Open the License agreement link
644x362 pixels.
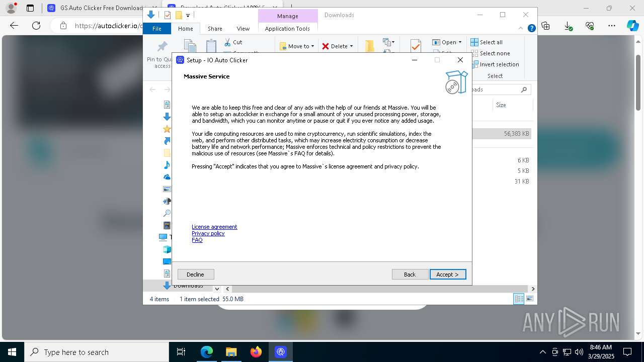click(x=214, y=227)
